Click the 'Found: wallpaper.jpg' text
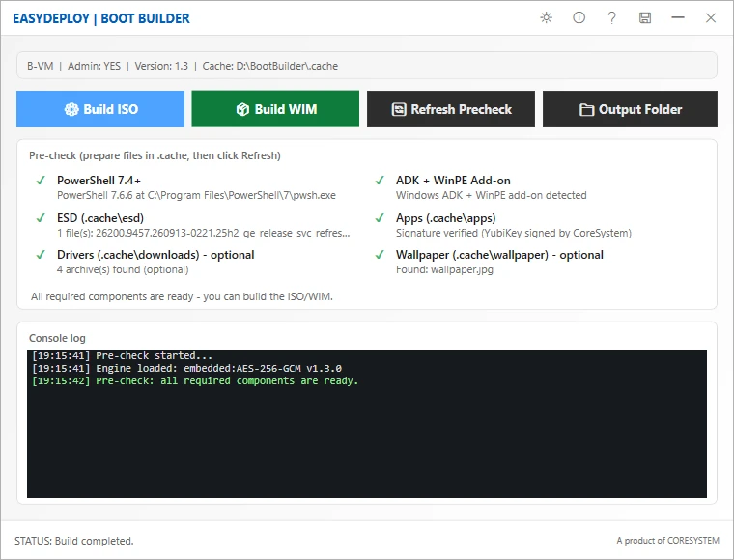Image resolution: width=734 pixels, height=560 pixels. pyautogui.click(x=444, y=269)
